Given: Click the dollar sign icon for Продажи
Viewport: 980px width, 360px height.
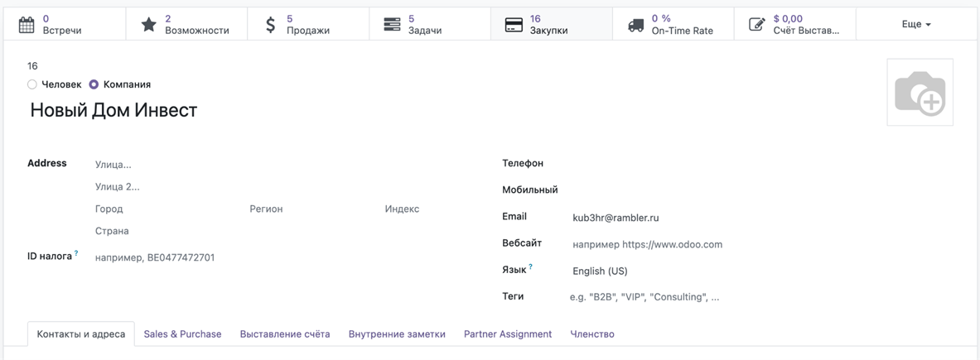Looking at the screenshot, I should (x=270, y=25).
